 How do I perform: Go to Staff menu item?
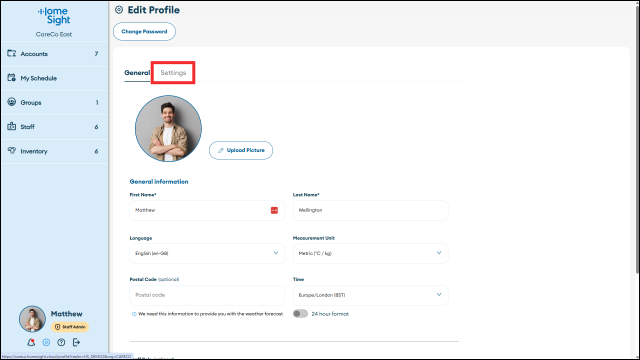(x=55, y=127)
